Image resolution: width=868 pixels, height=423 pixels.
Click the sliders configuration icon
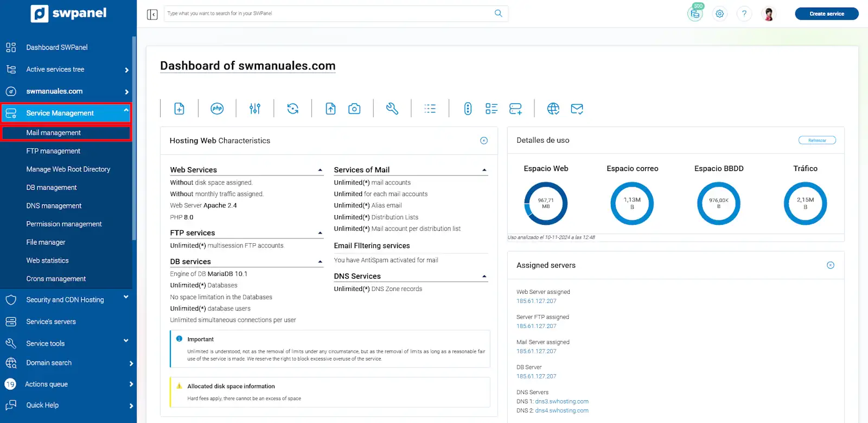click(x=255, y=109)
